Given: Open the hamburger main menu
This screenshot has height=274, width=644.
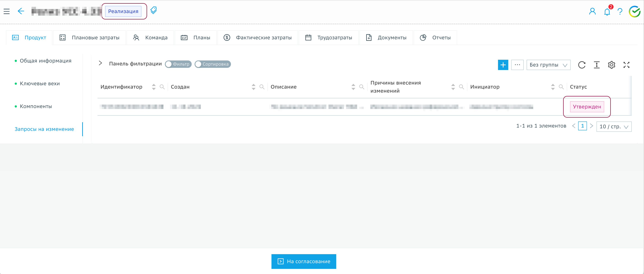Looking at the screenshot, I should click(7, 11).
